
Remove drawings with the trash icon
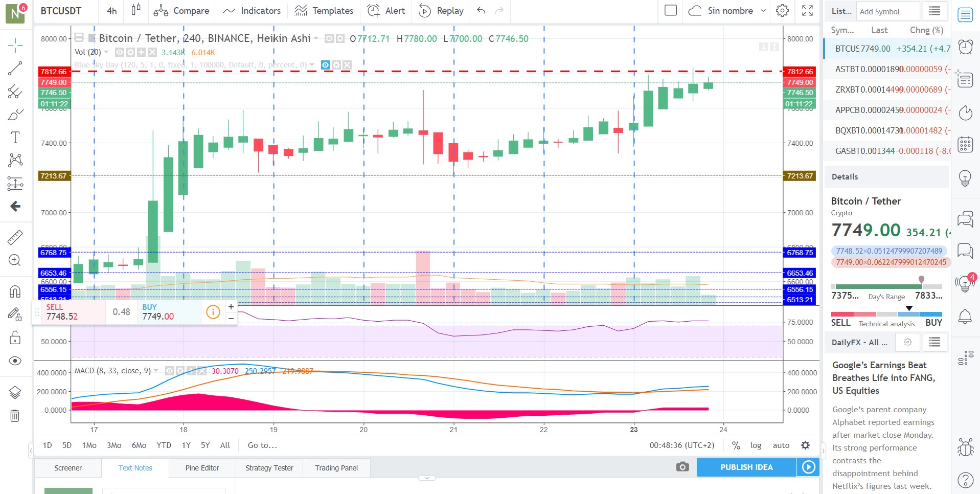15,416
